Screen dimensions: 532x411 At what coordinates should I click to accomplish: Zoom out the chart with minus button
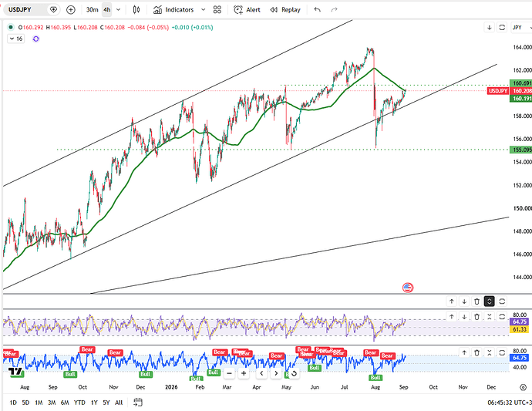229,374
